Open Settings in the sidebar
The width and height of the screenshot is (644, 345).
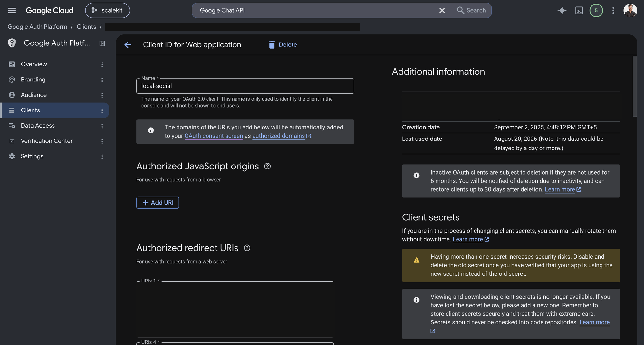(x=32, y=156)
